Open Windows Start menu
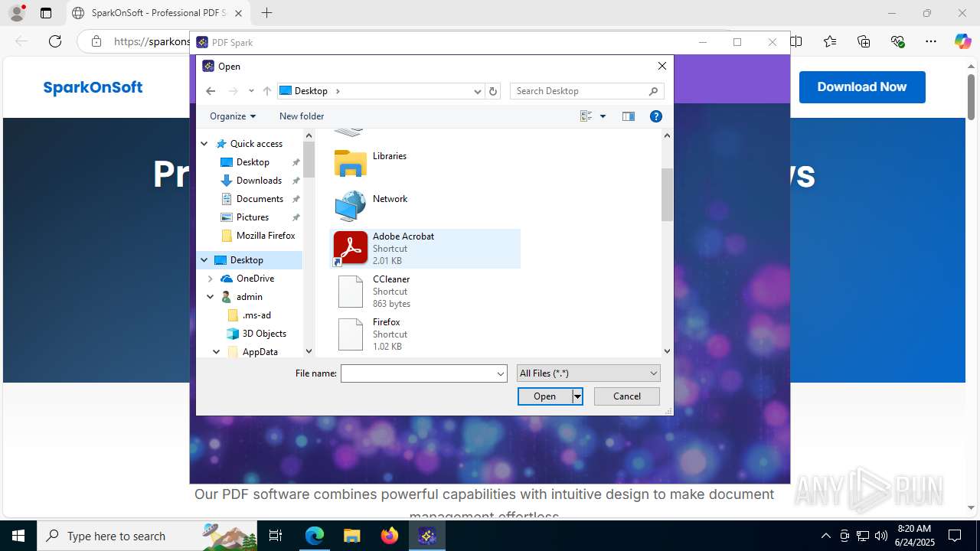Viewport: 980px width, 551px height. click(x=18, y=536)
